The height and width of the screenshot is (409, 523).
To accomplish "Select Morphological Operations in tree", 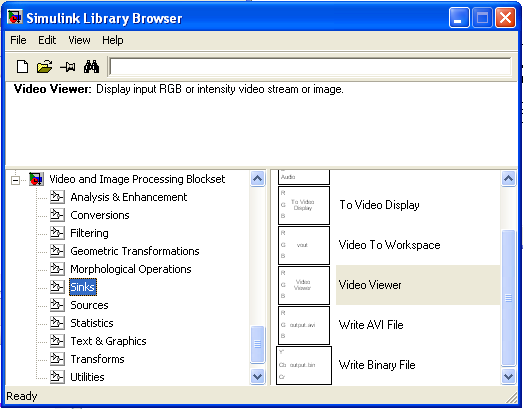I will click(131, 269).
